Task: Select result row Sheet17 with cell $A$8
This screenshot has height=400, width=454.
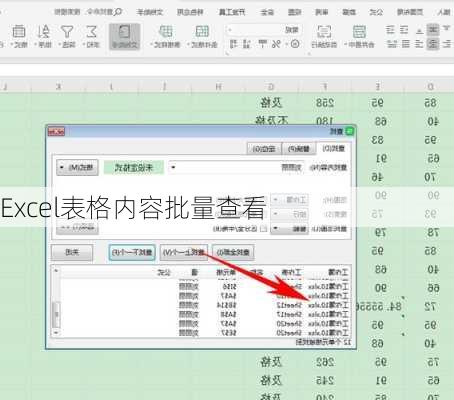Action: tap(204, 314)
